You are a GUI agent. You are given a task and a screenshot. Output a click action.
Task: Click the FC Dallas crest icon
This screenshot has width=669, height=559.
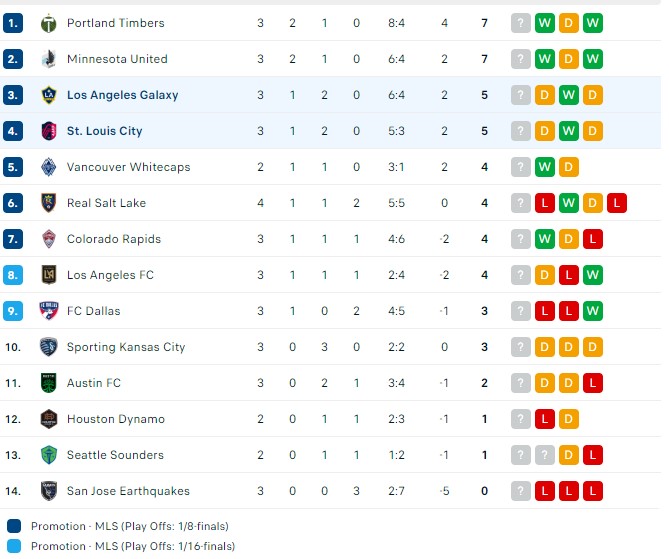point(49,311)
